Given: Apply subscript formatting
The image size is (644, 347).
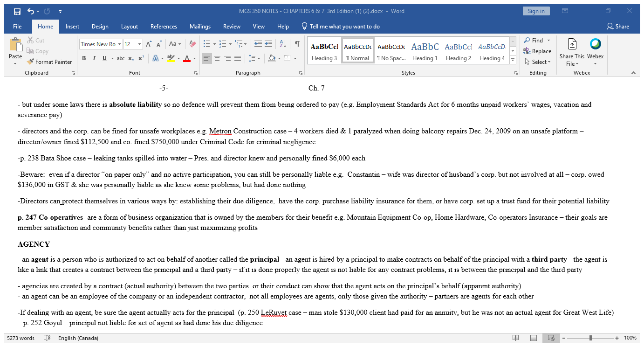Looking at the screenshot, I should click(131, 58).
